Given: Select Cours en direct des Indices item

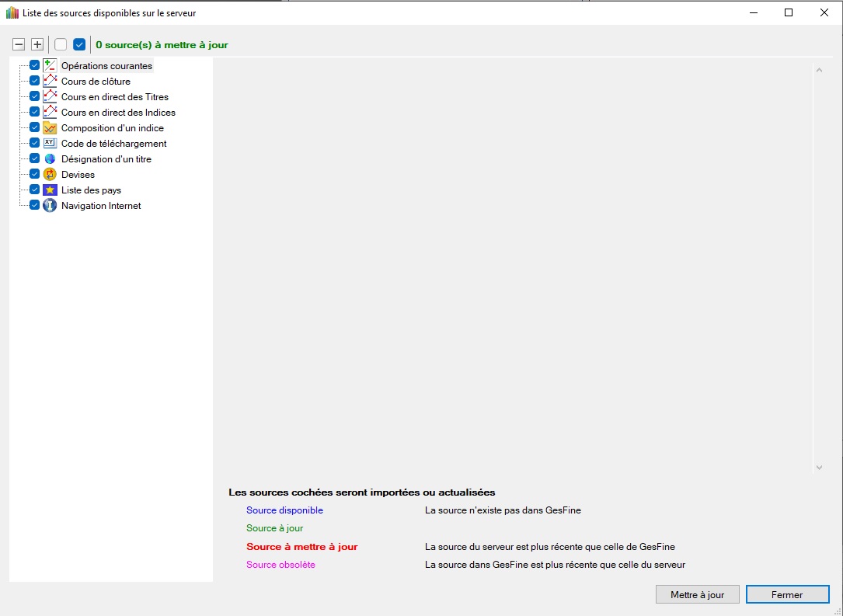Looking at the screenshot, I should point(118,113).
